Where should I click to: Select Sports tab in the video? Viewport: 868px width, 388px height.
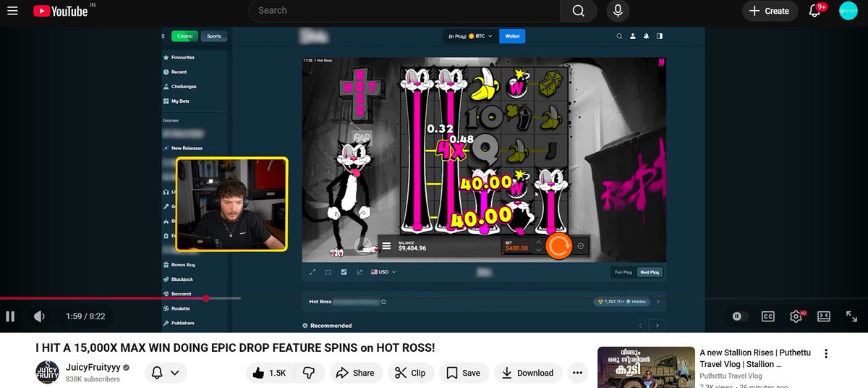[x=214, y=36]
